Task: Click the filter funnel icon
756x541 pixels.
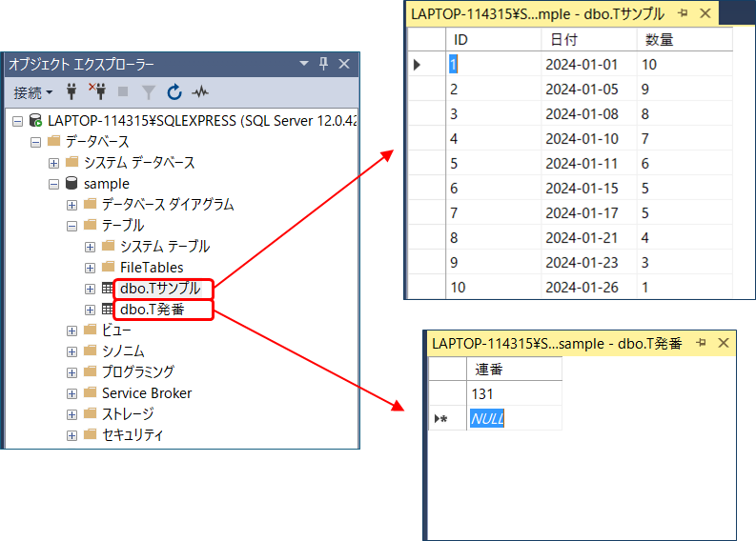Action: (x=149, y=92)
